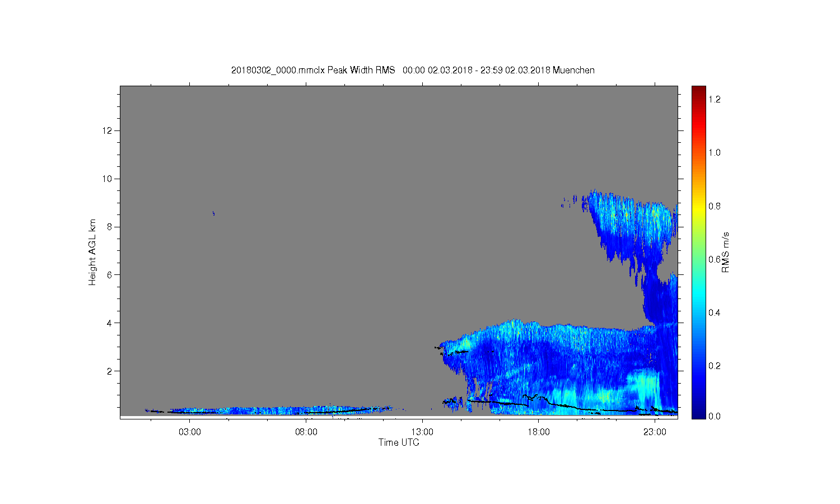840x504 pixels.
Task: Click the colorbar value 0.6
Action: 715,259
